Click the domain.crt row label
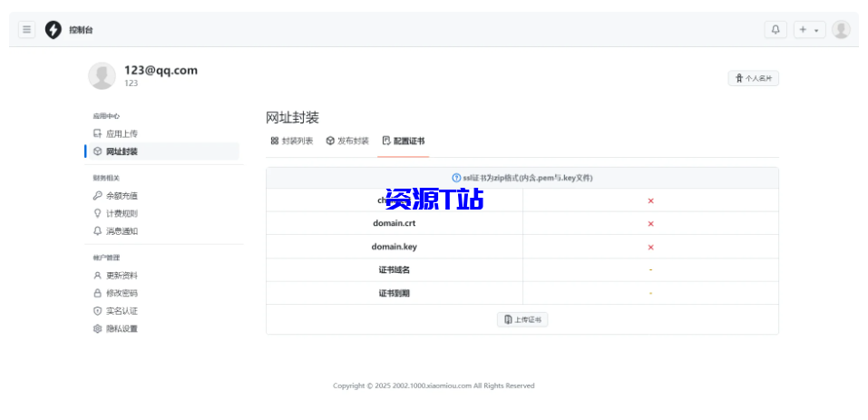 click(395, 223)
